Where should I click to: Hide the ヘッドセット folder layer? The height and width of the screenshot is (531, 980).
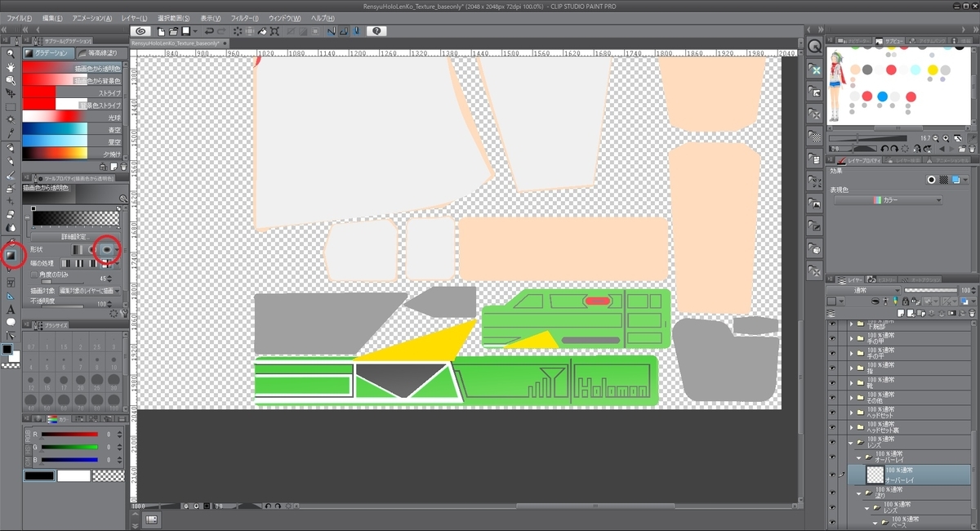[832, 413]
